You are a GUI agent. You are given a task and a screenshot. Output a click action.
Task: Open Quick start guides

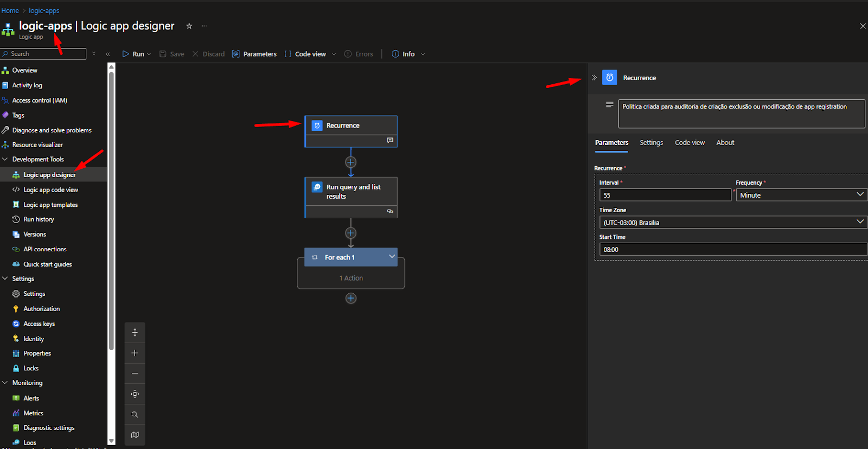(48, 264)
